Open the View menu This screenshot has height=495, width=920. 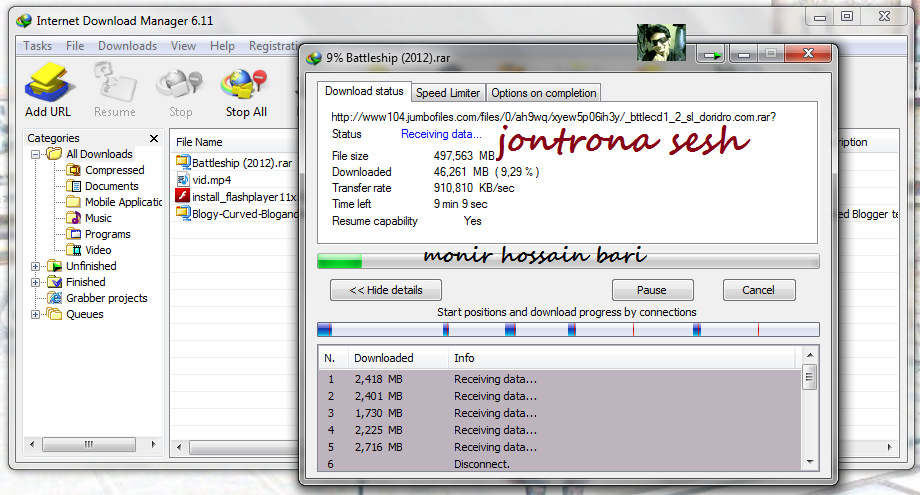[x=183, y=46]
